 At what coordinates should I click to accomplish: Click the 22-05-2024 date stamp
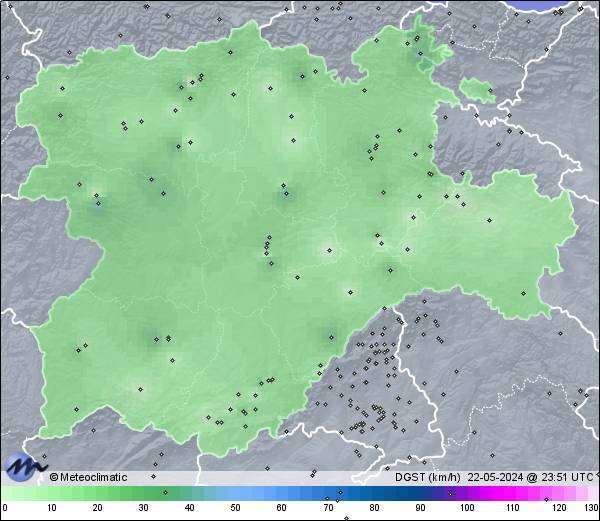[x=496, y=477]
